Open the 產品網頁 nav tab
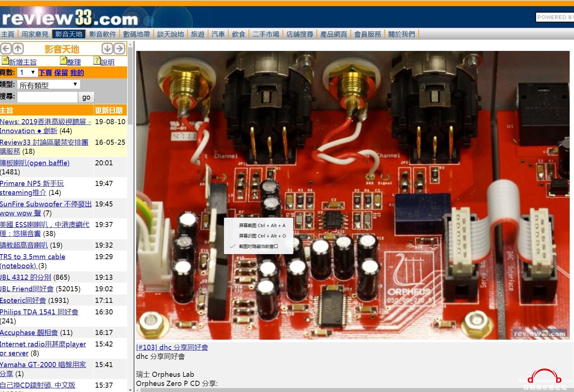The image size is (574, 392). [x=334, y=34]
